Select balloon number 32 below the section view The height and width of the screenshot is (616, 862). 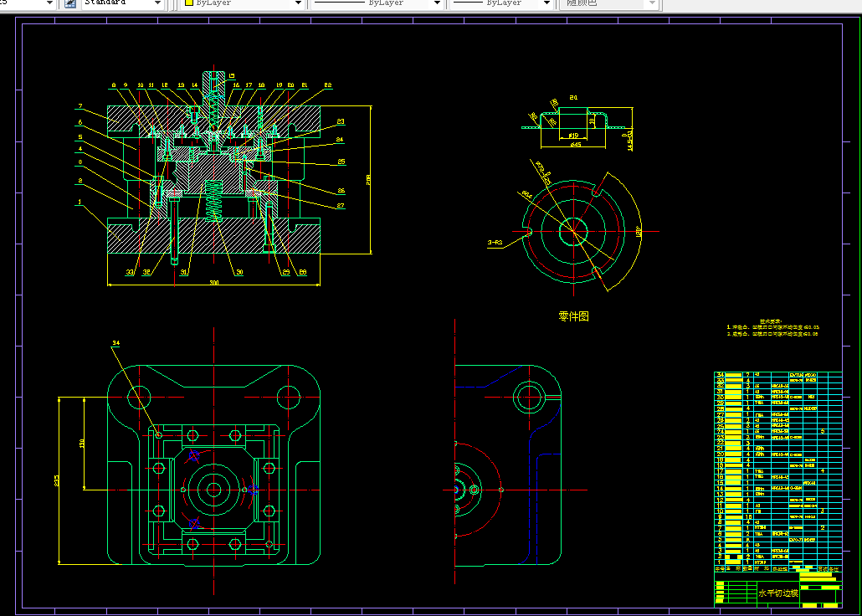146,272
